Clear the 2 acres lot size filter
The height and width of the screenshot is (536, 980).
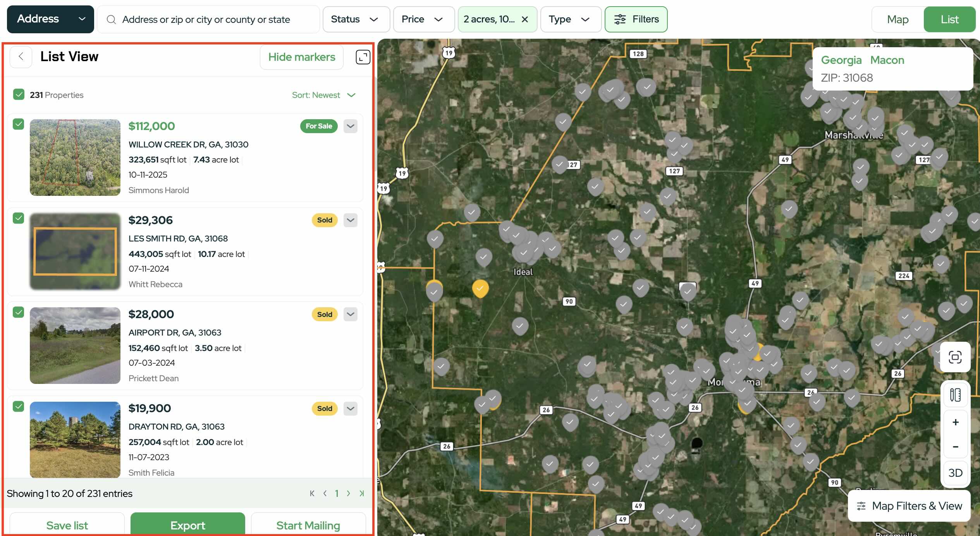[x=525, y=19]
